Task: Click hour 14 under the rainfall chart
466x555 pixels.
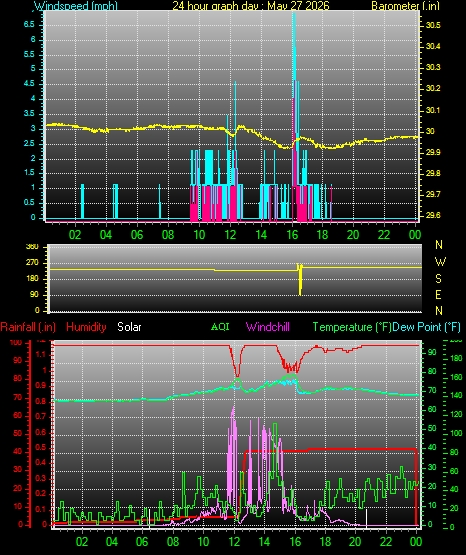Action: 265,542
